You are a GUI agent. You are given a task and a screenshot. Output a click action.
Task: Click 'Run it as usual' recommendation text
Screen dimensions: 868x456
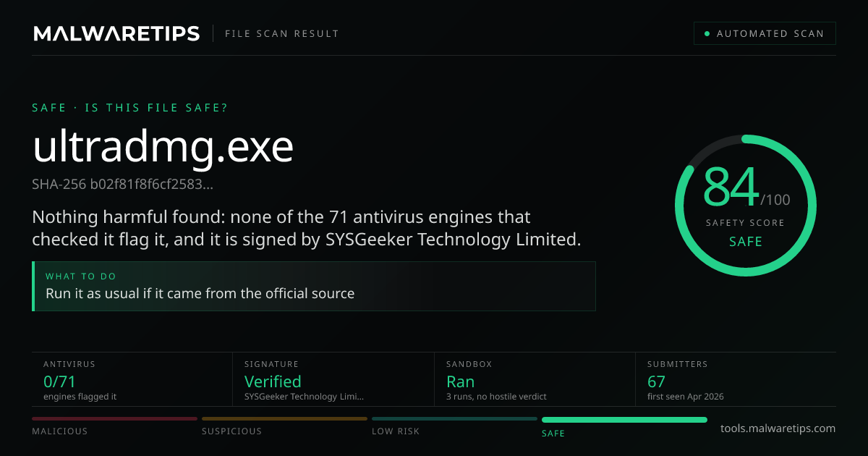pos(200,294)
